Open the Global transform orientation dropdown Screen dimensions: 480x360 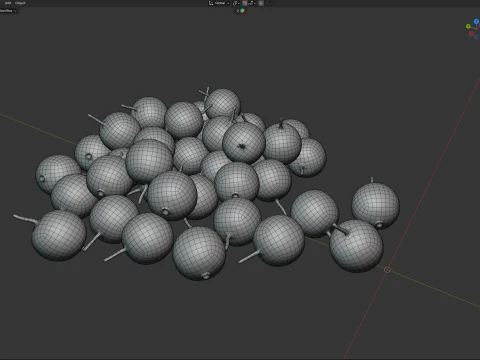[219, 3]
